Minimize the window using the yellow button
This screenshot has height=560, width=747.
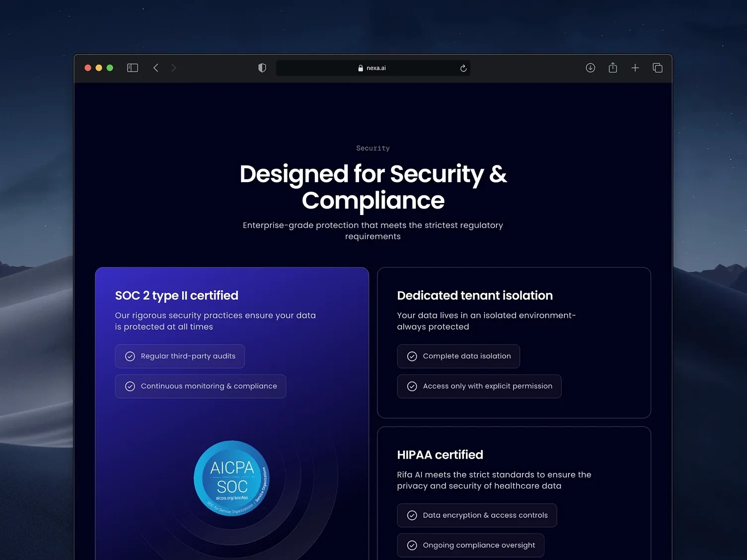point(99,68)
